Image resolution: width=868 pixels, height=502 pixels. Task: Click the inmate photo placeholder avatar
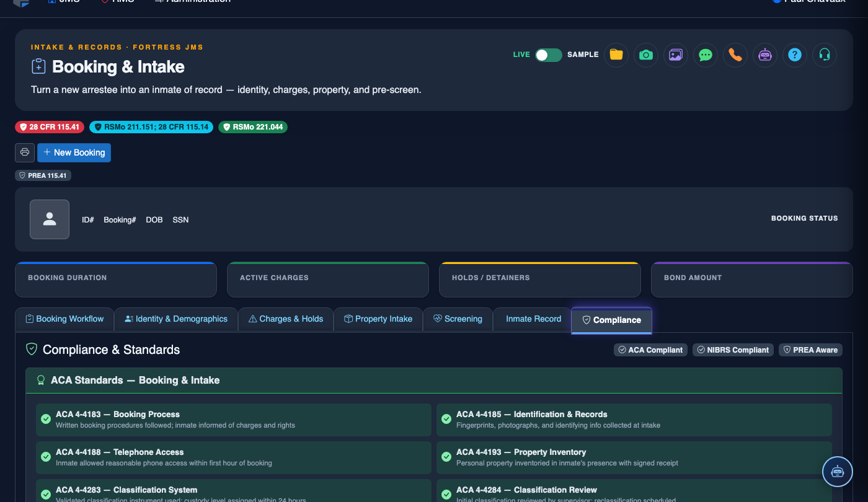click(x=50, y=219)
